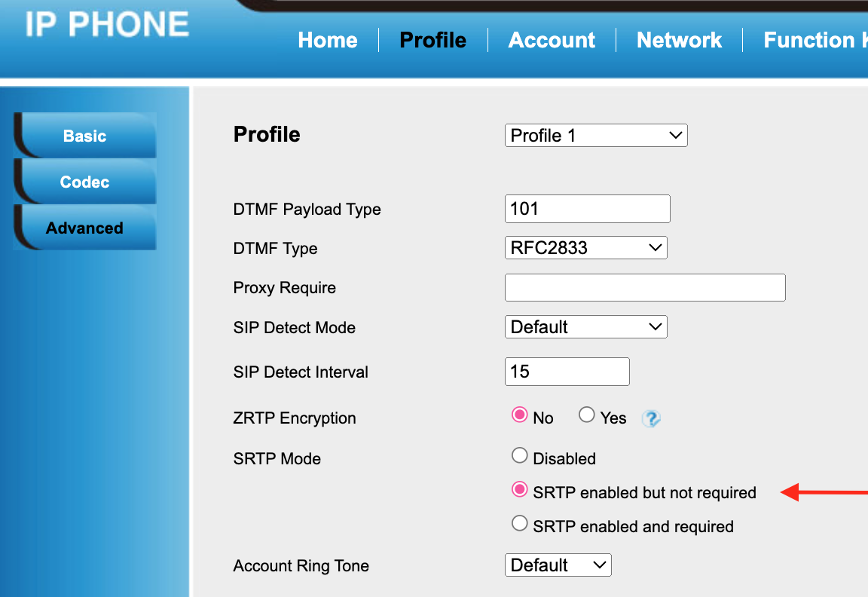Go to the Network tab

(x=678, y=40)
